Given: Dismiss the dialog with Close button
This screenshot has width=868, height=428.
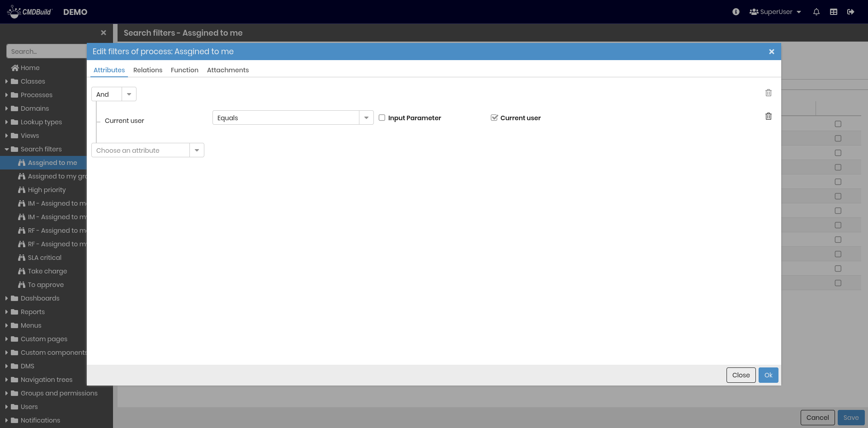Looking at the screenshot, I should click(x=741, y=375).
